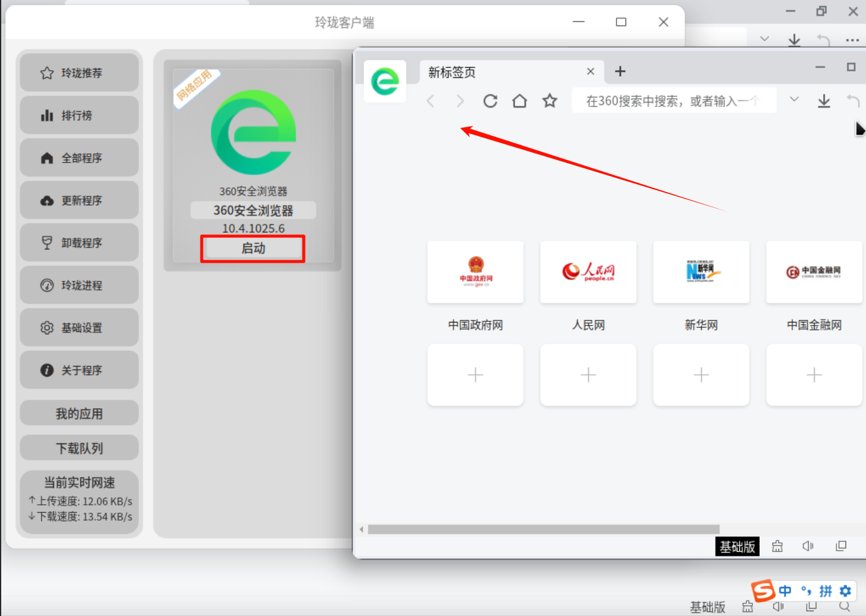Open 人民网 from its homepage thumbnail

[588, 272]
